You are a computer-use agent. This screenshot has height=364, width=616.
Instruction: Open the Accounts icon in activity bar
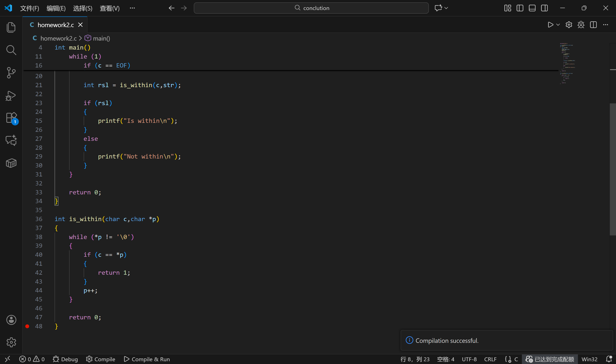(x=11, y=320)
